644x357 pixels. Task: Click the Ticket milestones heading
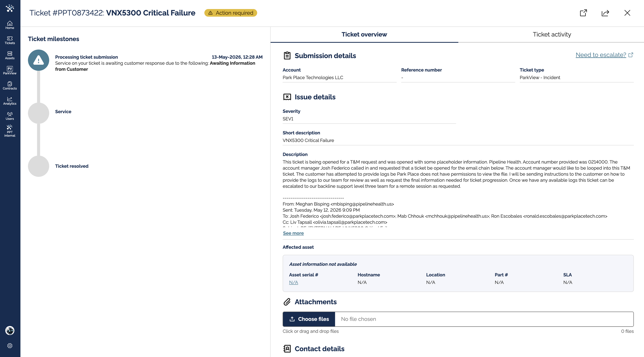(53, 39)
